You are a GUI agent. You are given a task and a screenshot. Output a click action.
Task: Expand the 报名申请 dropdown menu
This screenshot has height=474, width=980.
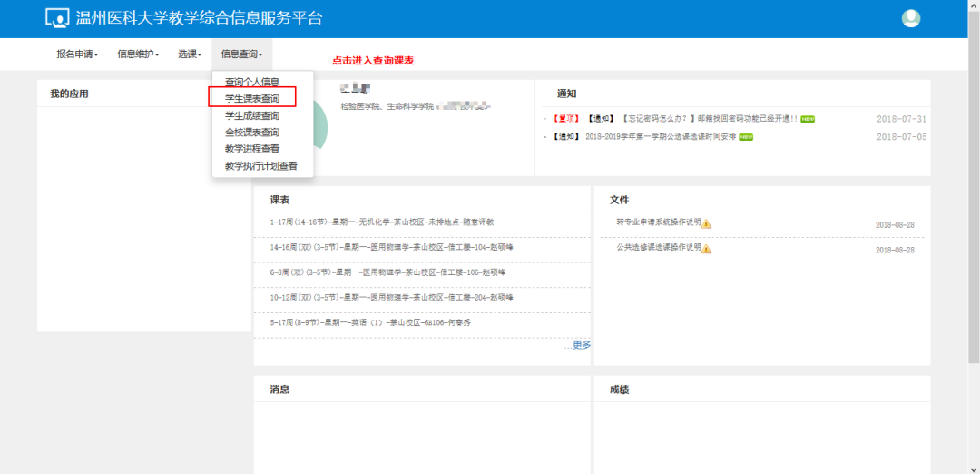[x=76, y=54]
